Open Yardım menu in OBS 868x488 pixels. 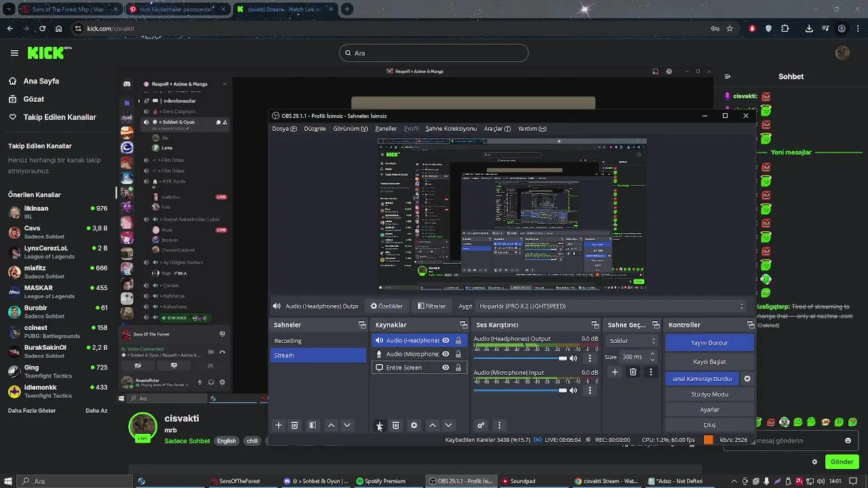(x=532, y=128)
